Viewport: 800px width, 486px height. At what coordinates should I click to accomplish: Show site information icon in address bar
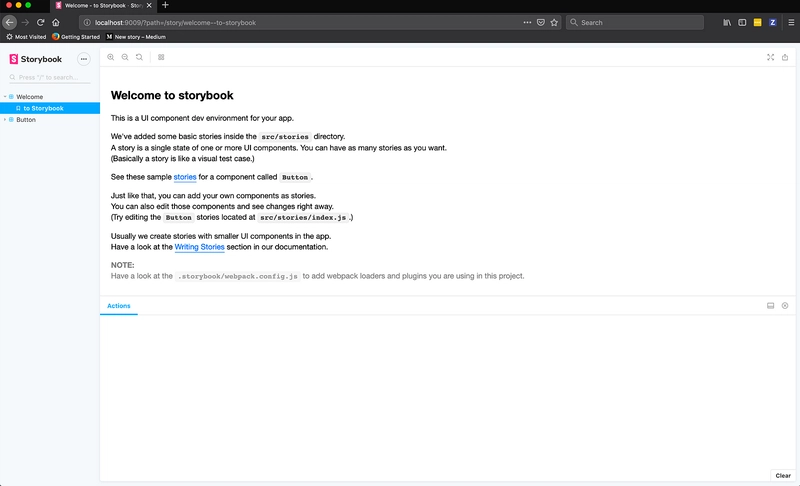(x=87, y=22)
